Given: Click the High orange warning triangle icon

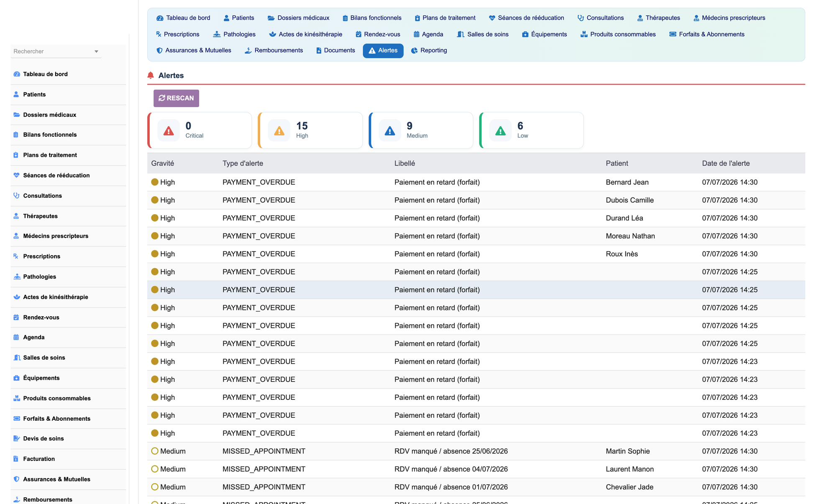Looking at the screenshot, I should [x=279, y=131].
